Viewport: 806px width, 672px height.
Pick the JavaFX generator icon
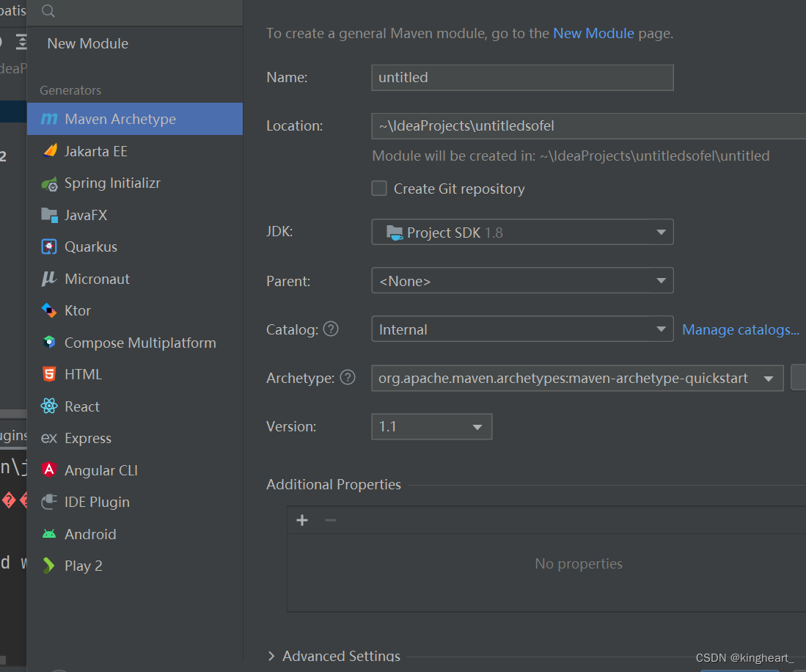pyautogui.click(x=49, y=215)
